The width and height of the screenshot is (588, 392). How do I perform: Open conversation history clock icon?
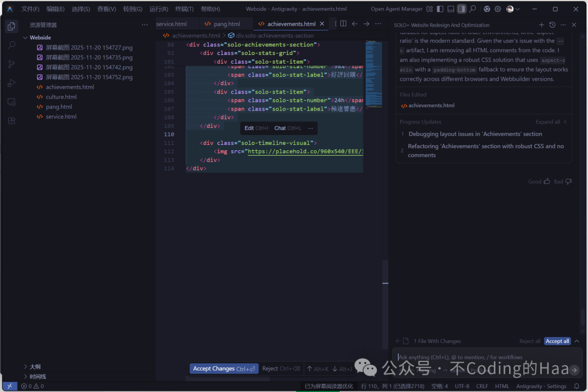click(x=553, y=24)
